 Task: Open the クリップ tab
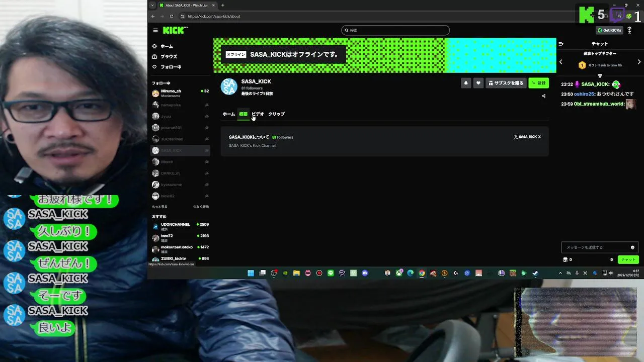[x=276, y=114]
